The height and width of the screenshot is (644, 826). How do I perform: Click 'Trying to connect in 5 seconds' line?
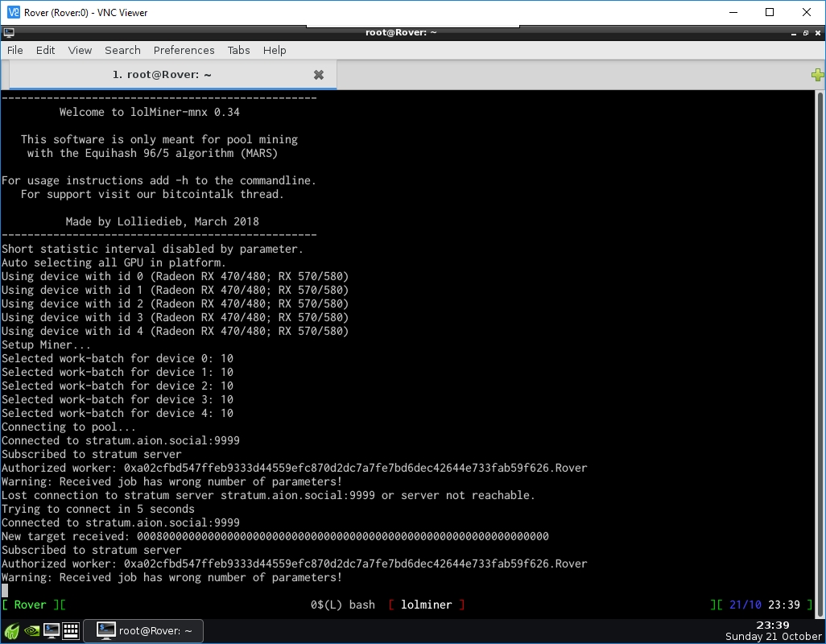coord(98,509)
